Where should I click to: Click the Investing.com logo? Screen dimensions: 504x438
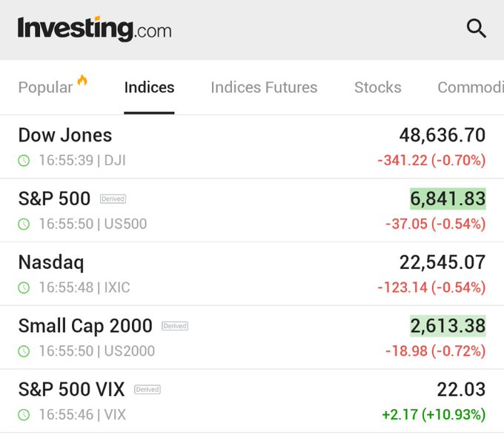[94, 29]
